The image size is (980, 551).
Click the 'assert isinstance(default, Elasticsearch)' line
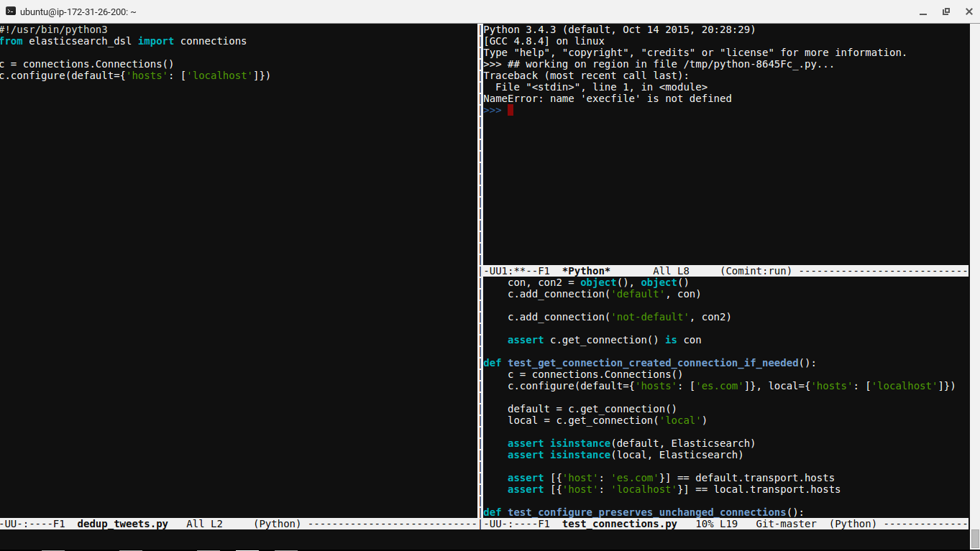coord(631,443)
